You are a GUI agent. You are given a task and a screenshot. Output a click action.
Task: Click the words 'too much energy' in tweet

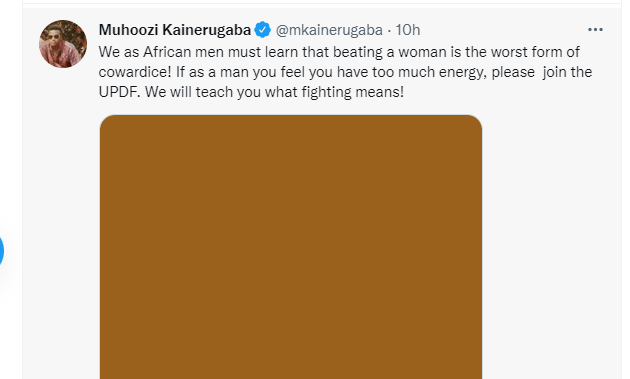430,72
